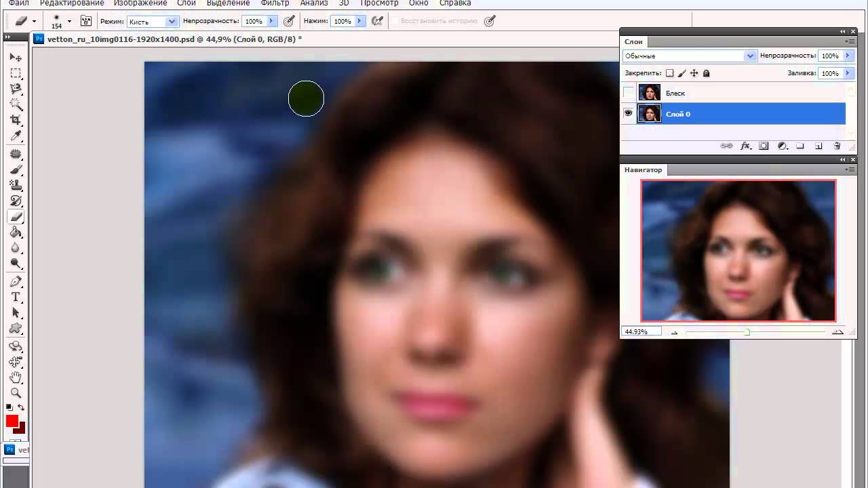Hide the Слой 0 layer
The width and height of the screenshot is (868, 488).
tap(629, 114)
